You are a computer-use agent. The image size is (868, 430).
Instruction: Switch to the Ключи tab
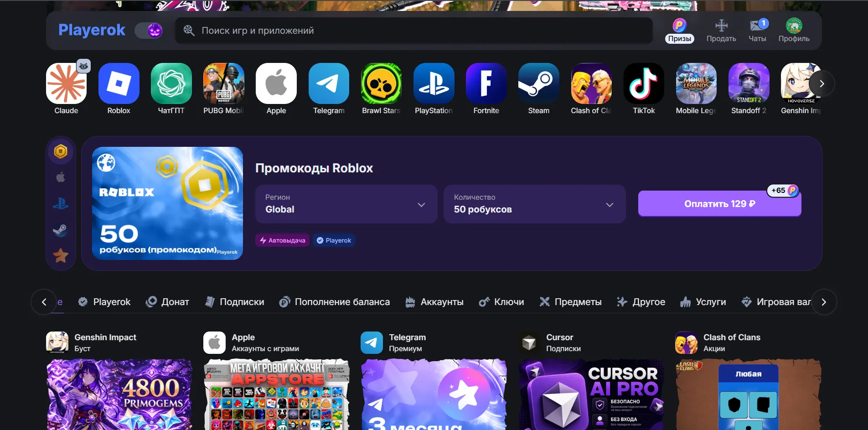(501, 302)
